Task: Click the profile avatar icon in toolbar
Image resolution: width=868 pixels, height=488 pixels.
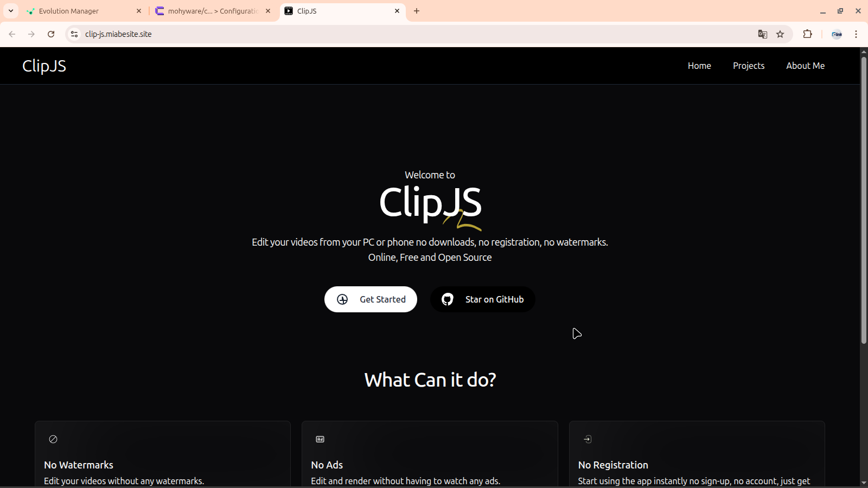Action: click(837, 34)
